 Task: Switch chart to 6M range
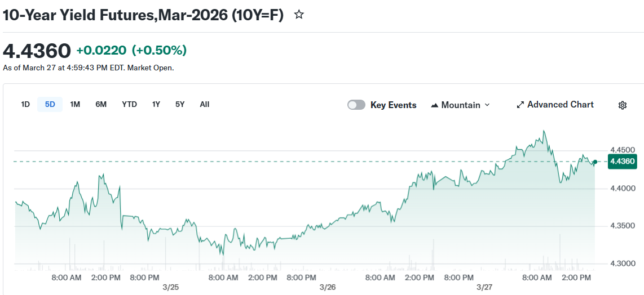pos(101,104)
